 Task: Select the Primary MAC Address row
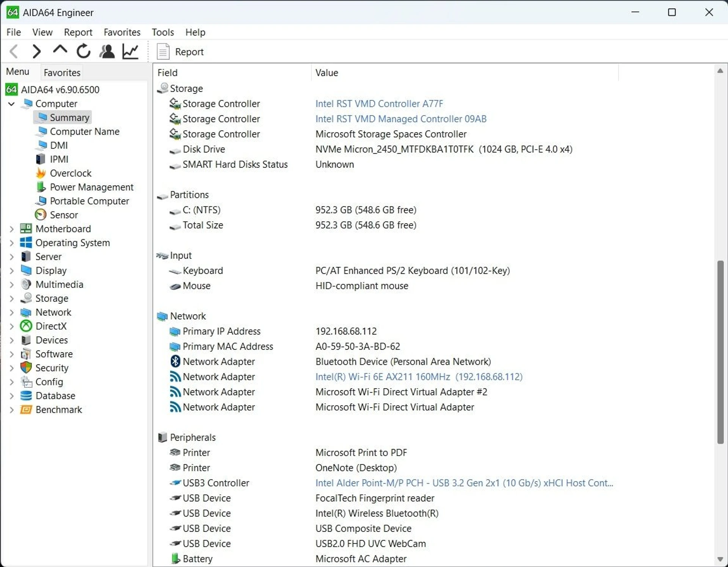click(387, 346)
